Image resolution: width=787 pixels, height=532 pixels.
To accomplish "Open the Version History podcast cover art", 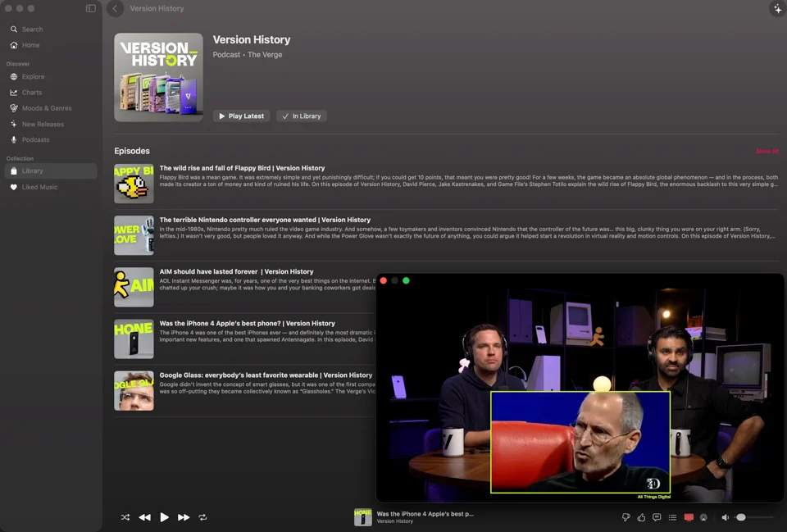I will click(x=158, y=77).
